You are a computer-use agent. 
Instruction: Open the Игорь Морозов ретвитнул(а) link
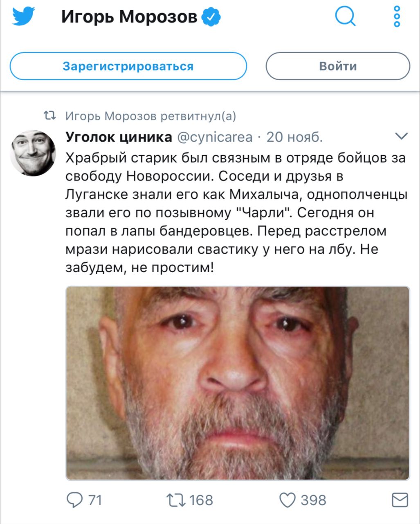[x=151, y=117]
